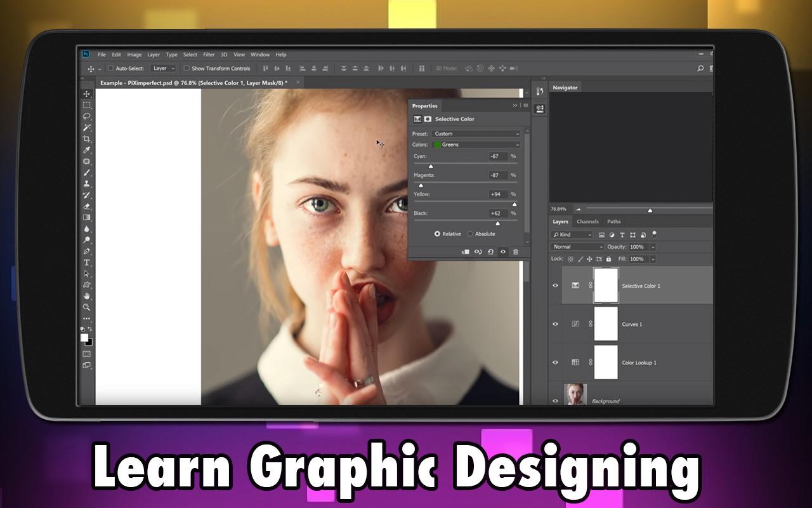
Task: Select the Color Lookup 1 layer mask thumbnail
Action: click(x=606, y=362)
